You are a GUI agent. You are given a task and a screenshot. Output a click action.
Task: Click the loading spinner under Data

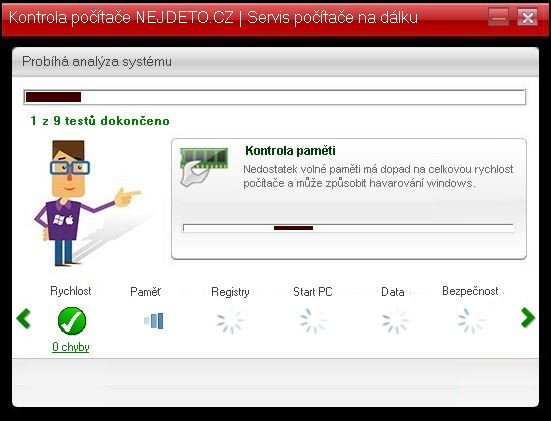click(395, 321)
